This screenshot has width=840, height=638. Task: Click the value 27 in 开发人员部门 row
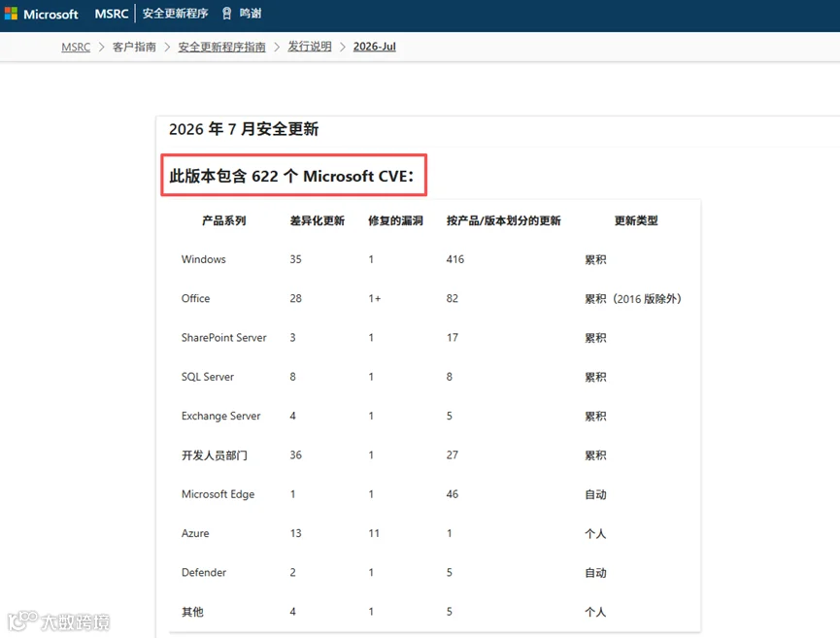tap(453, 454)
